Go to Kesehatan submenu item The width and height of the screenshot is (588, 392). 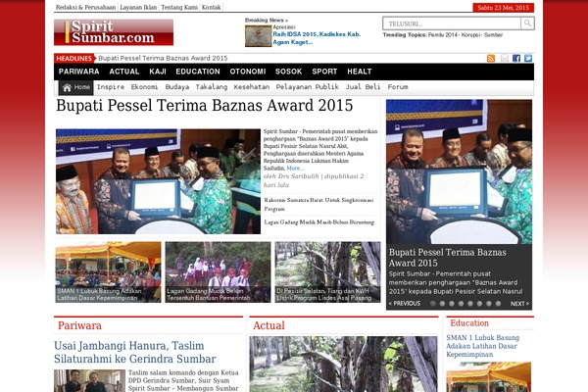252,87
